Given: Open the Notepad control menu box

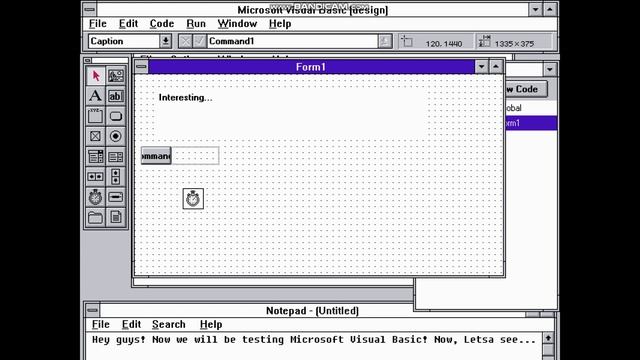Looking at the screenshot, I should [92, 310].
